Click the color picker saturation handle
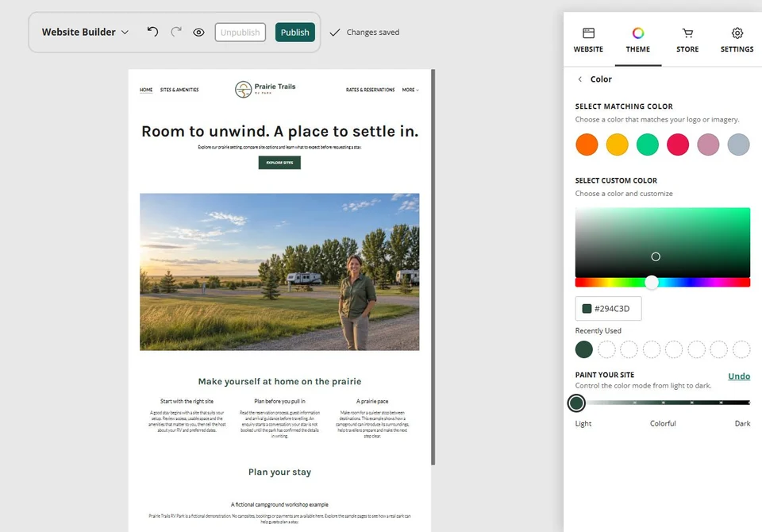The image size is (762, 532). pyautogui.click(x=656, y=256)
